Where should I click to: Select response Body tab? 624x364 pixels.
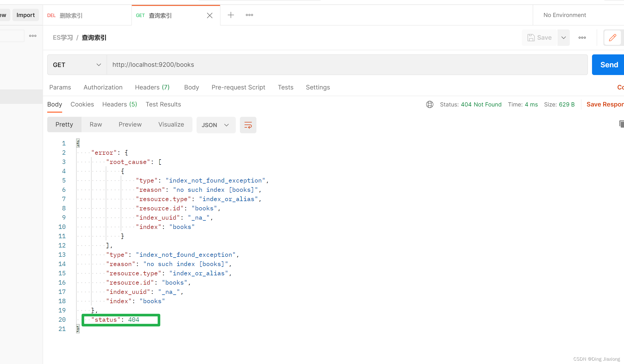pos(55,104)
